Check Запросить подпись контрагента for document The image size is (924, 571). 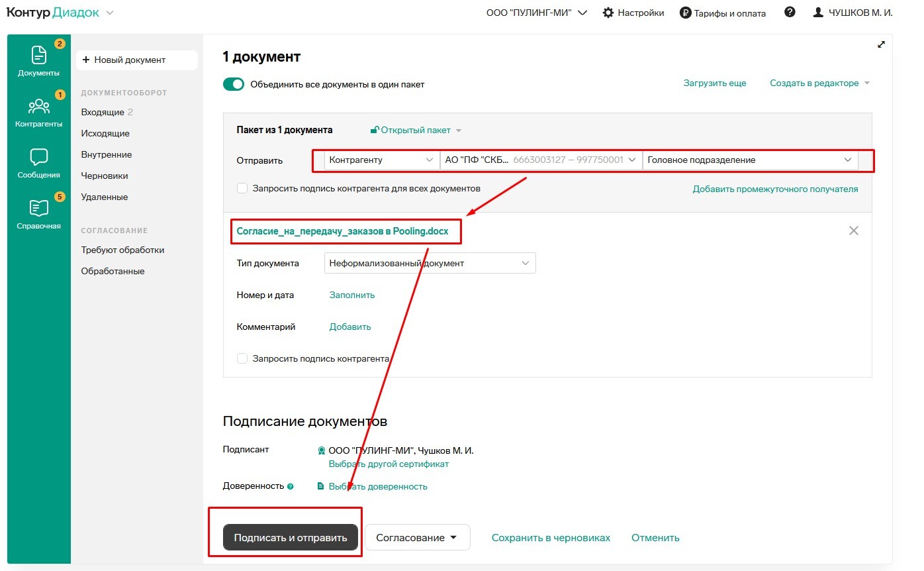click(x=242, y=358)
